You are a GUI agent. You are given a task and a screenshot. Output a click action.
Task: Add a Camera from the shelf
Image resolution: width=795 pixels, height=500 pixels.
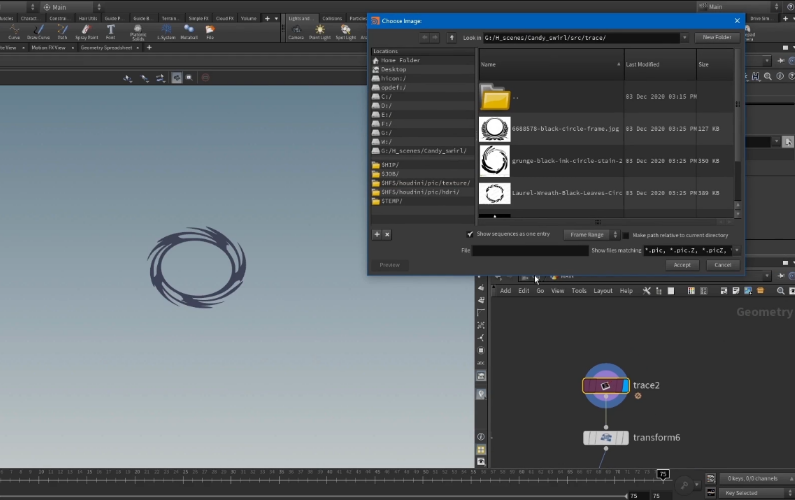pyautogui.click(x=296, y=31)
